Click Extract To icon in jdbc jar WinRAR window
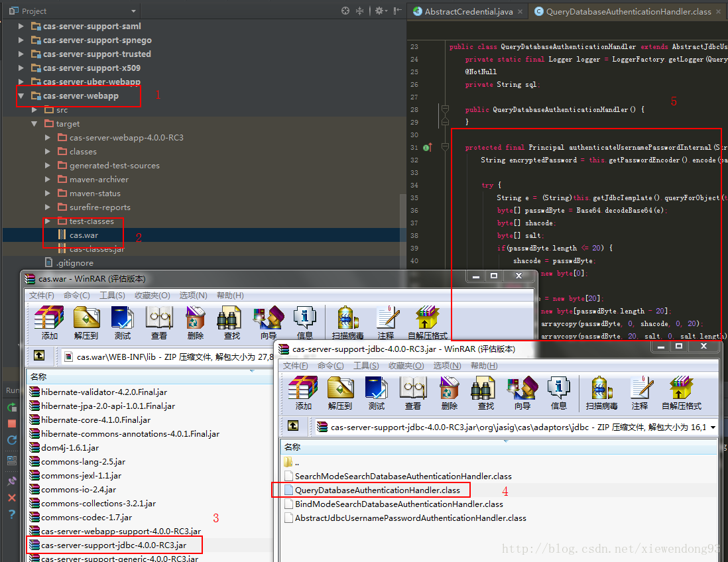728x562 pixels. pyautogui.click(x=340, y=388)
